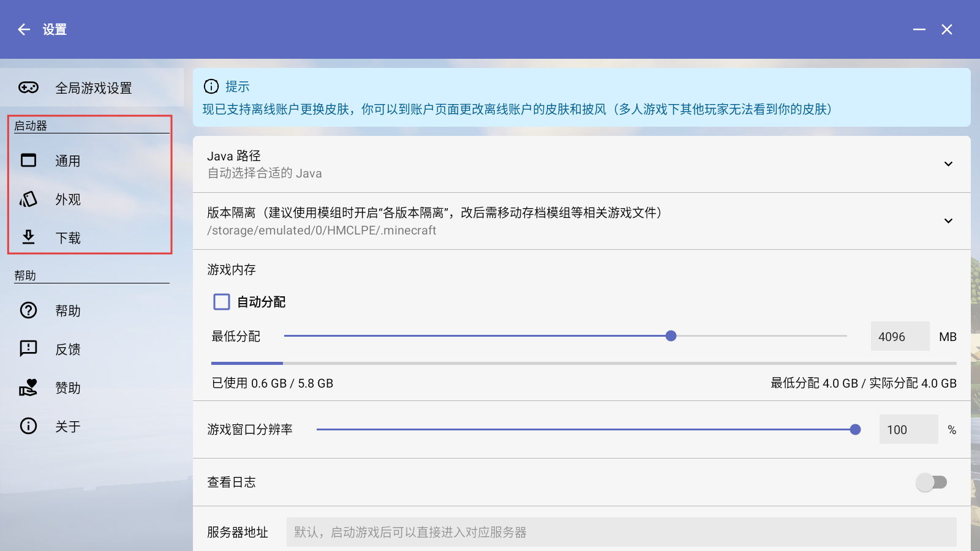Click the /storage/emulated/0/HMCLPE/.minecraft path text

pos(322,230)
